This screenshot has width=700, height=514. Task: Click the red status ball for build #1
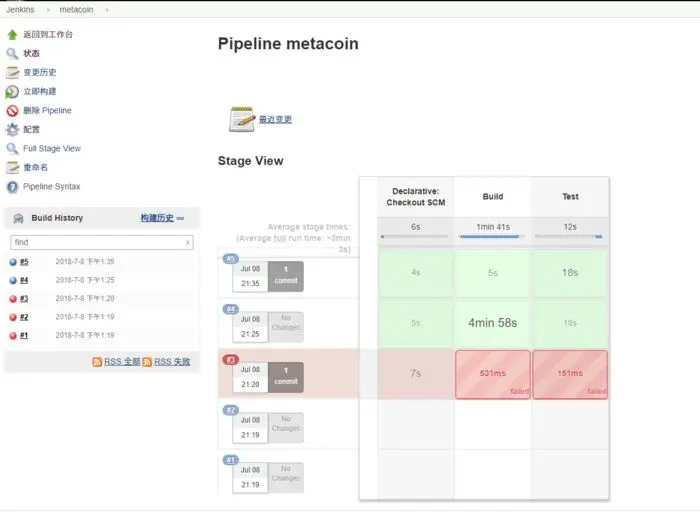[x=13, y=336]
